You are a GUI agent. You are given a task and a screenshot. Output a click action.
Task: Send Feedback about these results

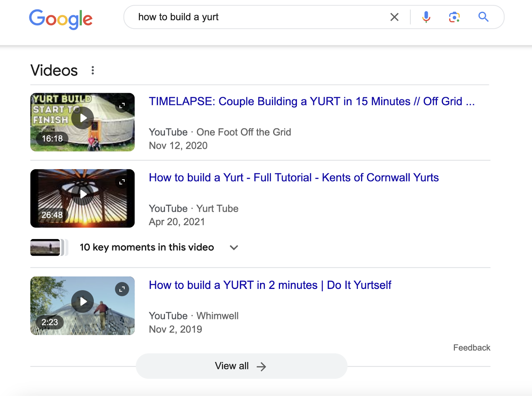coord(471,347)
